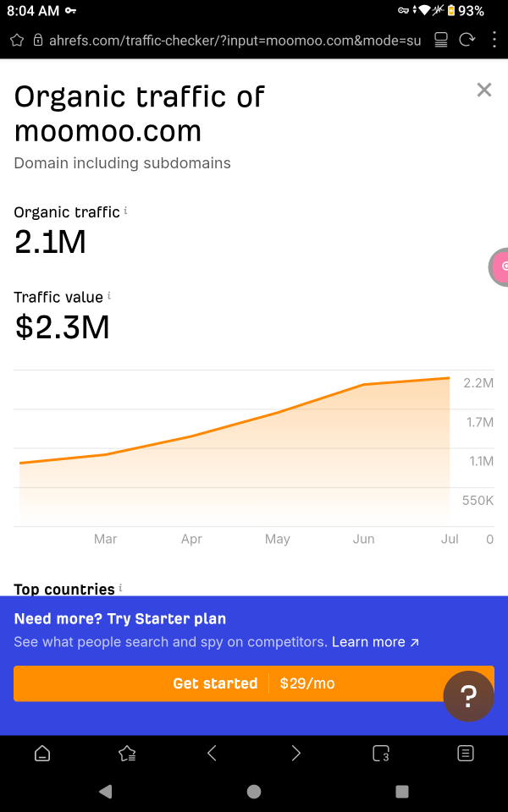The height and width of the screenshot is (812, 508).
Task: Reload the page with refresh icon
Action: pyautogui.click(x=467, y=40)
